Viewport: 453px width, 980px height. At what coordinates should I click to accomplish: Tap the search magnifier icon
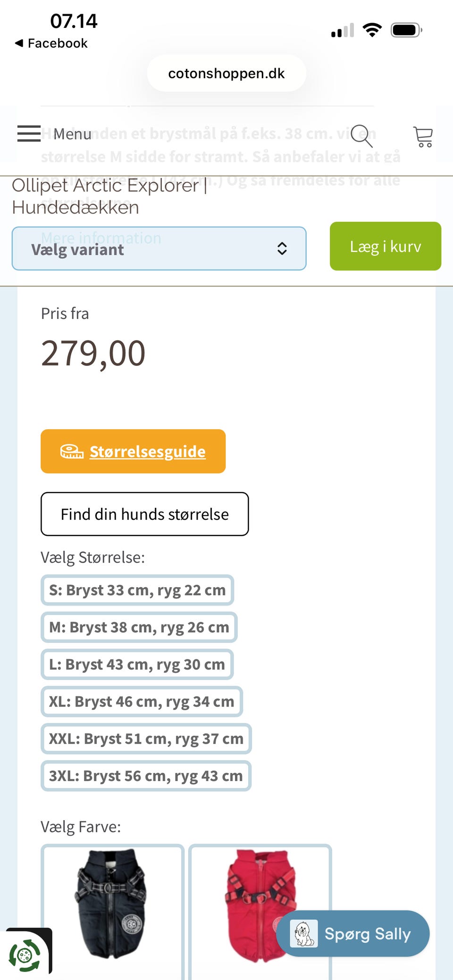tap(362, 136)
